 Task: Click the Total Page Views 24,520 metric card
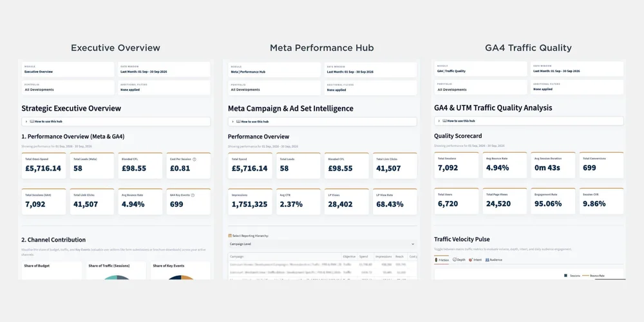(505, 201)
